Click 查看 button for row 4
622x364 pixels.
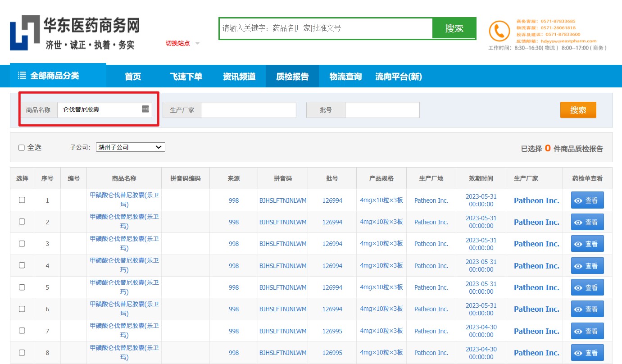tap(587, 266)
